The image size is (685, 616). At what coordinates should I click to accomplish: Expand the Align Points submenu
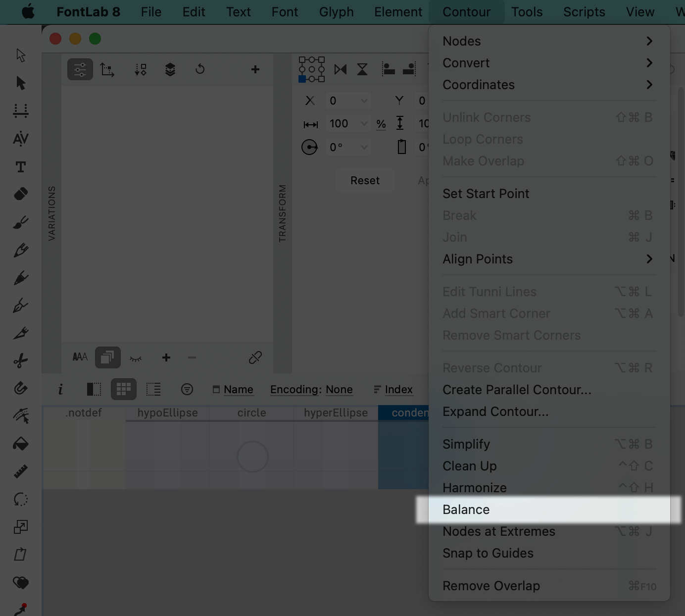(549, 259)
